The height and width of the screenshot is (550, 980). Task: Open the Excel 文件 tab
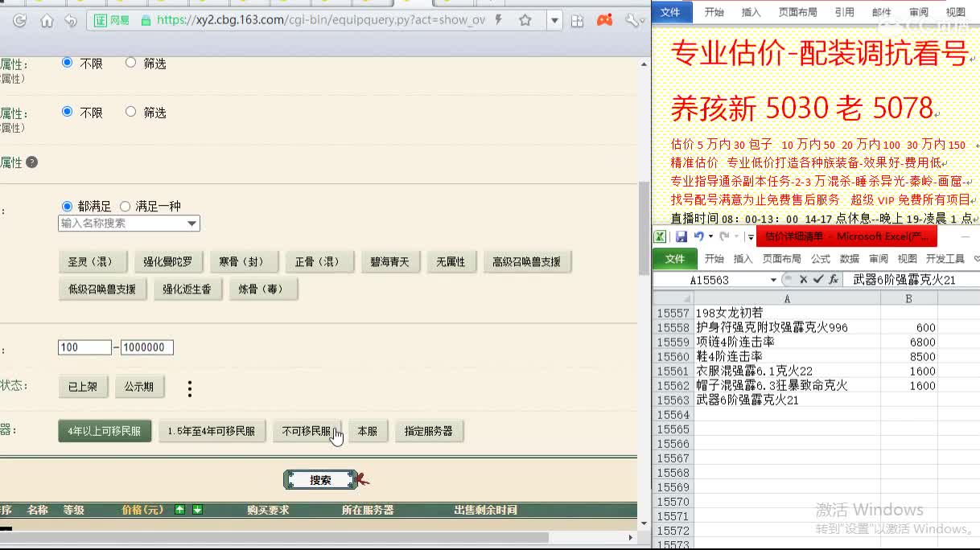click(675, 258)
